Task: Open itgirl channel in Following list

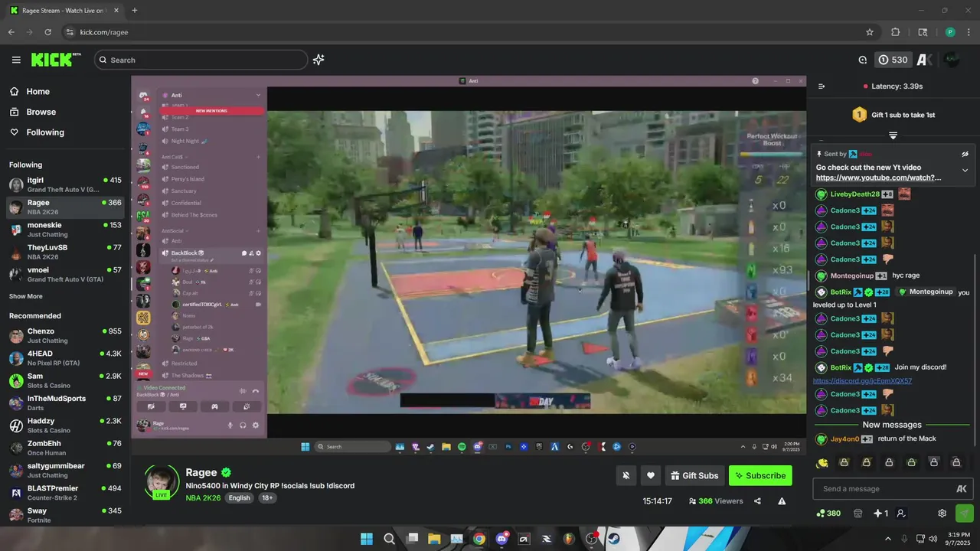Action: (65, 184)
